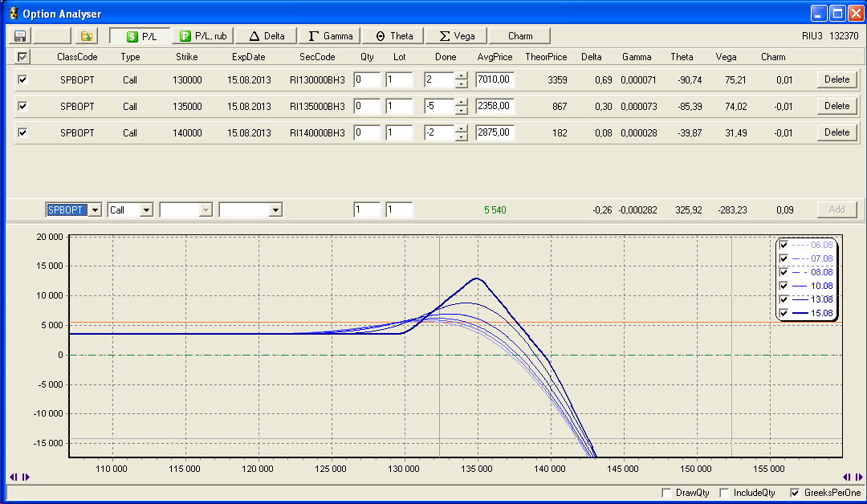
Task: Display the Theta chart
Action: (394, 36)
